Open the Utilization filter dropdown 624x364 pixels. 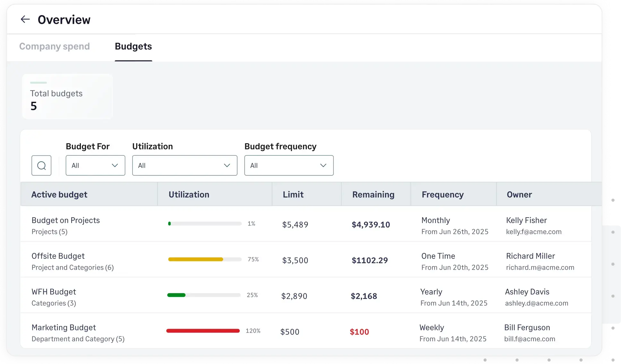tap(185, 165)
